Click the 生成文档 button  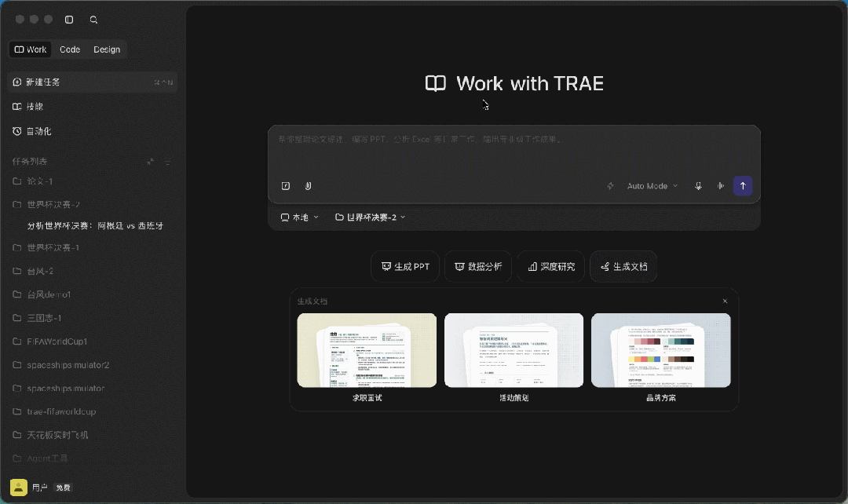point(623,267)
